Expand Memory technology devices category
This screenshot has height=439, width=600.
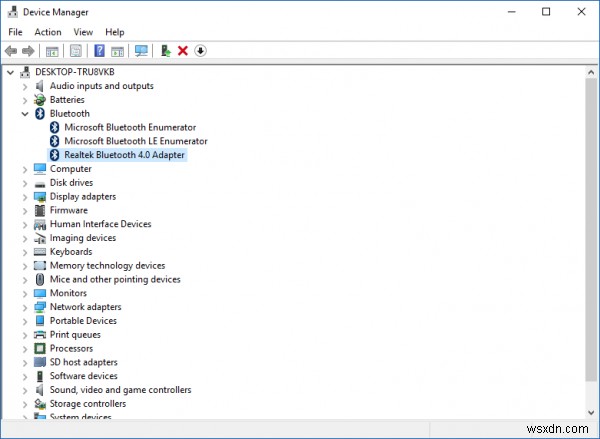[25, 266]
